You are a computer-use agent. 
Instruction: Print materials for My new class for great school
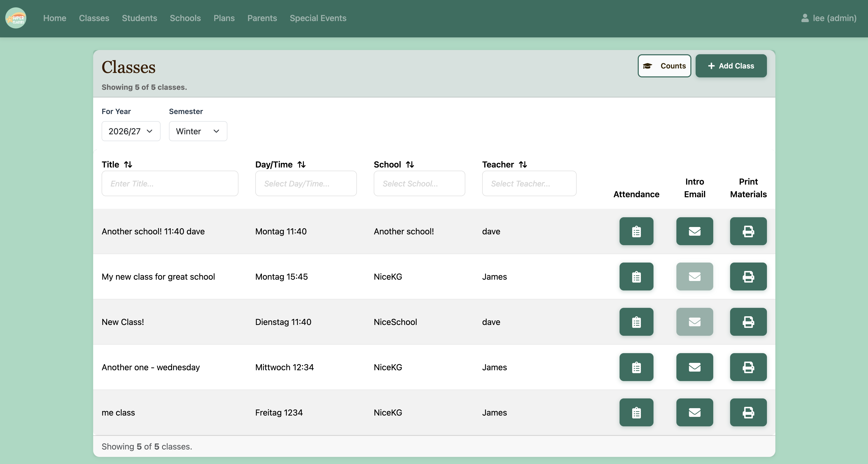pyautogui.click(x=748, y=277)
